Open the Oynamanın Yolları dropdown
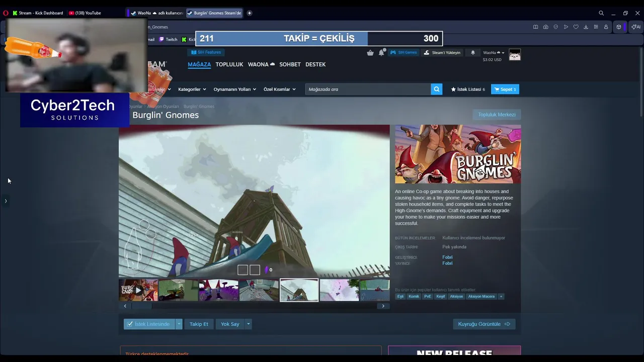The width and height of the screenshot is (644, 362). tap(234, 89)
